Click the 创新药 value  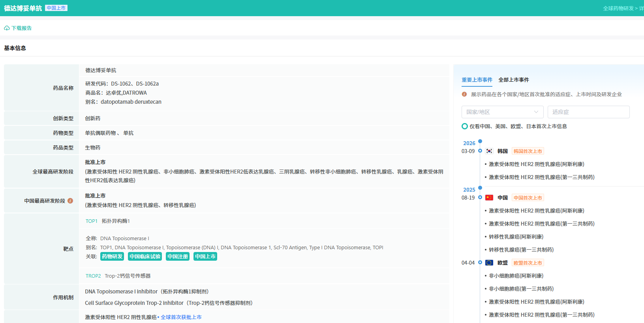[x=93, y=118]
